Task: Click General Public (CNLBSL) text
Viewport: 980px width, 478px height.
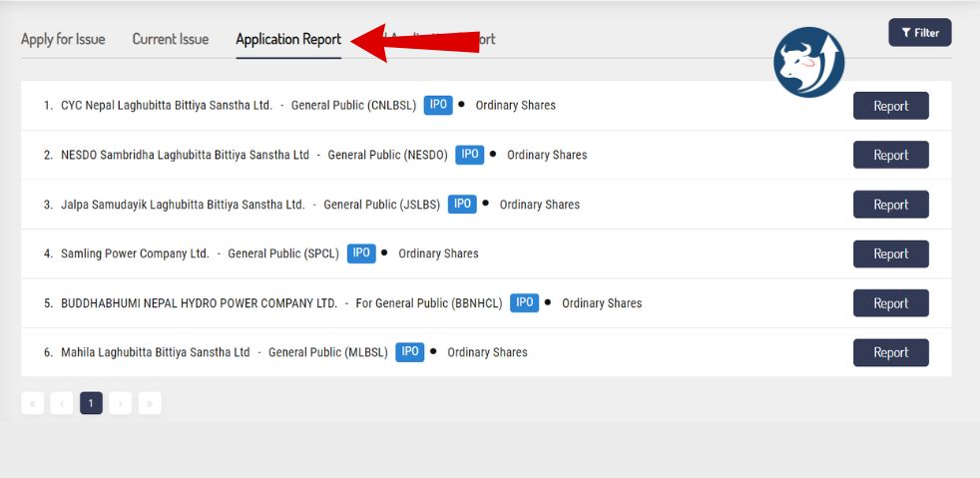Action: (x=353, y=106)
